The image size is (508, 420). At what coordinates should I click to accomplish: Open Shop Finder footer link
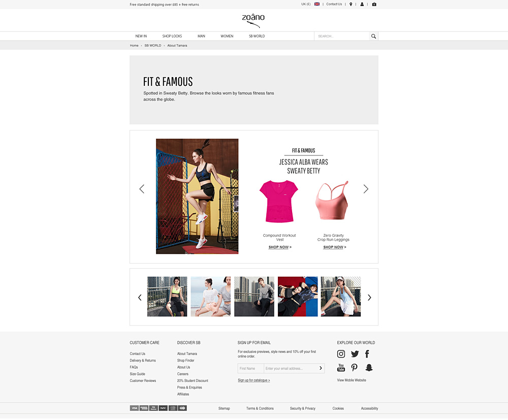[185, 361]
